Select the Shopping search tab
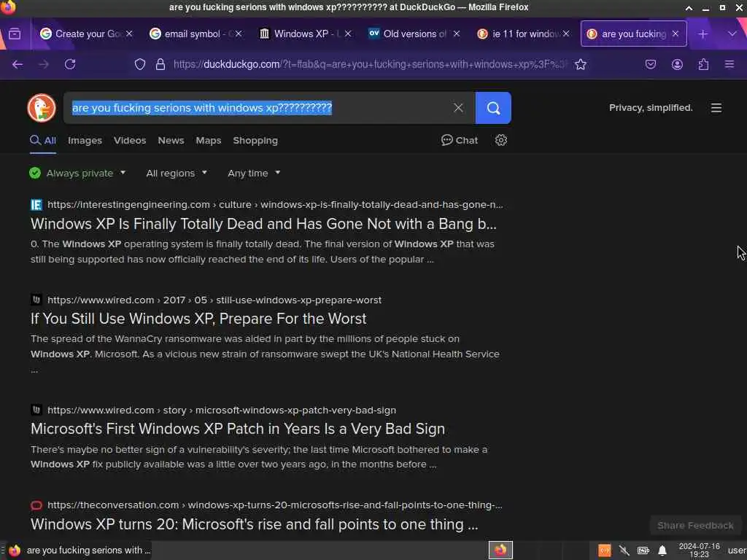Viewport: 747px width, 560px height. 255,141
